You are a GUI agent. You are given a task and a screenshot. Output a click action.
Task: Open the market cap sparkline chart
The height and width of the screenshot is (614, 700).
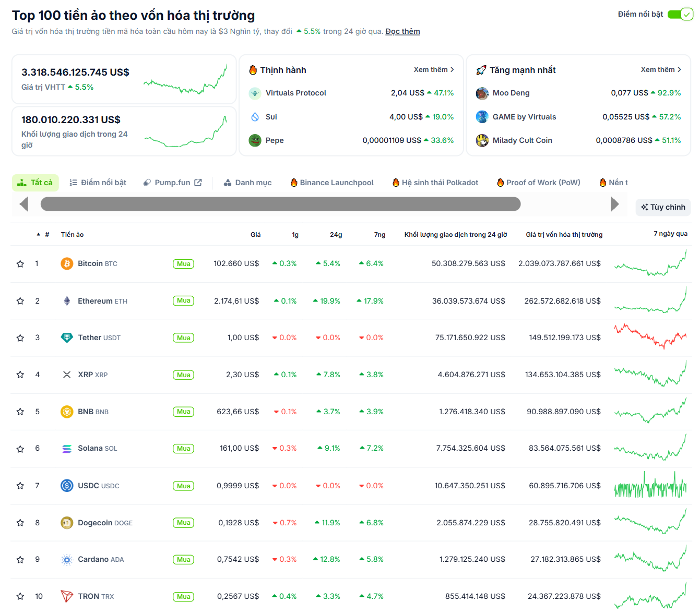pos(185,79)
